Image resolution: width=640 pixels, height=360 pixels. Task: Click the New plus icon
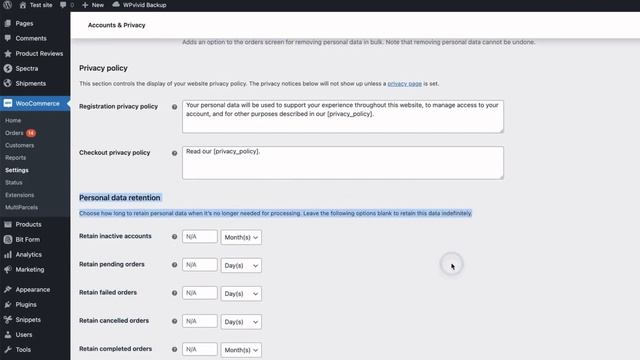coord(85,5)
